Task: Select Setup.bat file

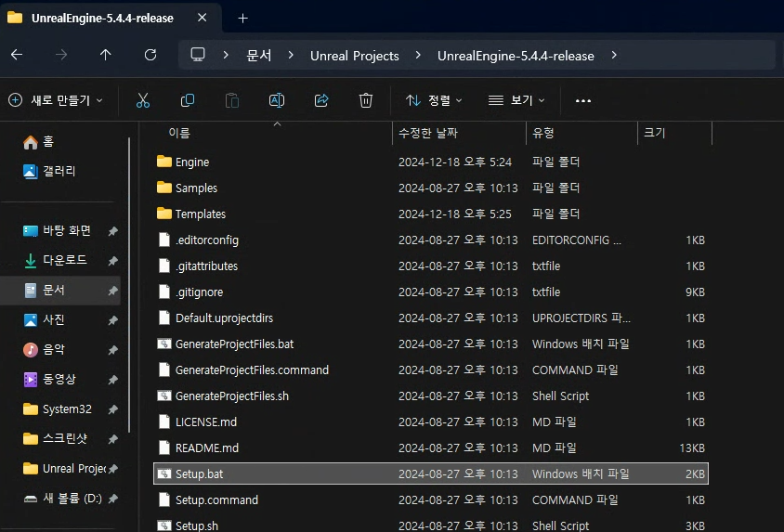Action: pyautogui.click(x=430, y=474)
